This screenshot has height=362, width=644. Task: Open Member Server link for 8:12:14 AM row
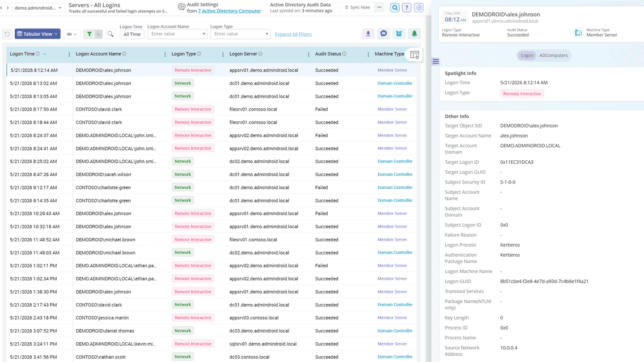coord(392,70)
